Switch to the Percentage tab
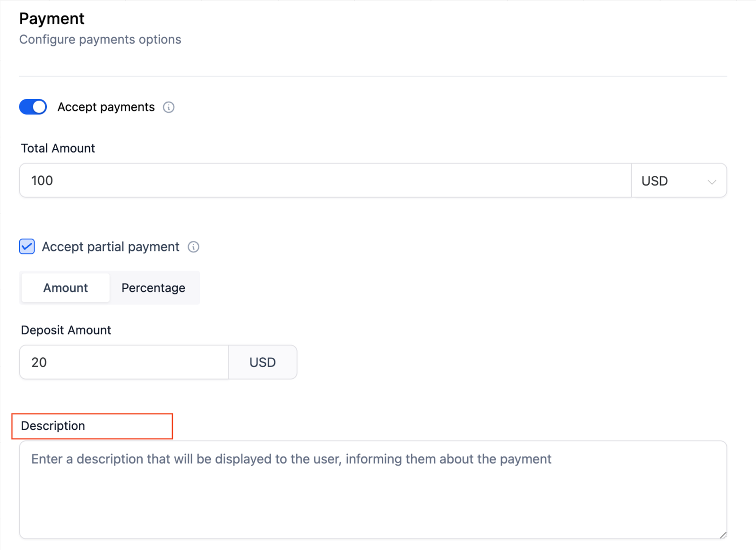The height and width of the screenshot is (550, 756). (x=153, y=288)
